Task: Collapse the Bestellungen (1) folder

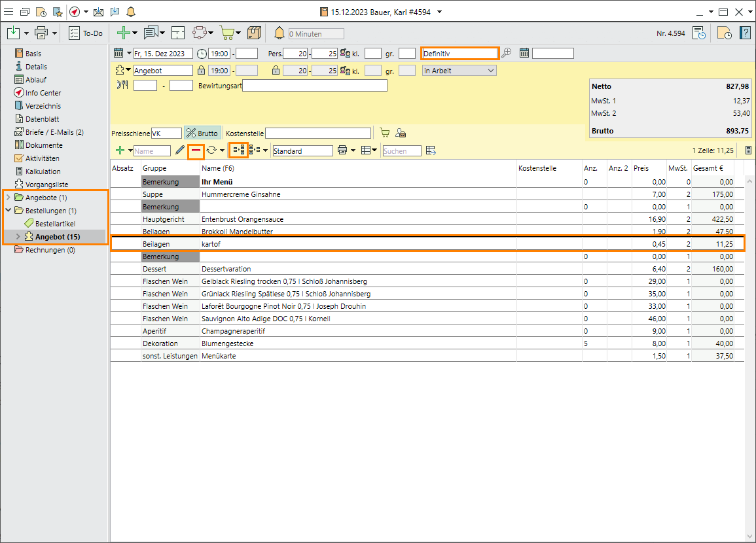Action: 8,211
